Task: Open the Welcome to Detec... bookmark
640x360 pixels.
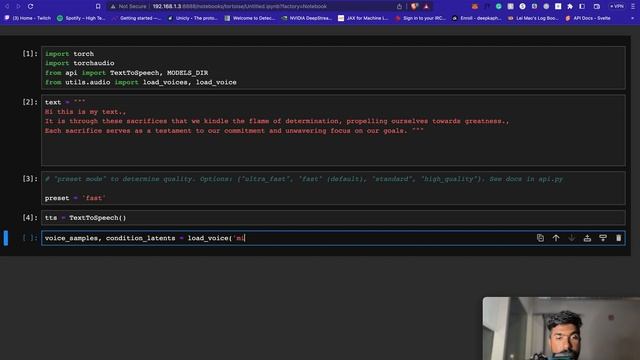Action: click(x=250, y=18)
